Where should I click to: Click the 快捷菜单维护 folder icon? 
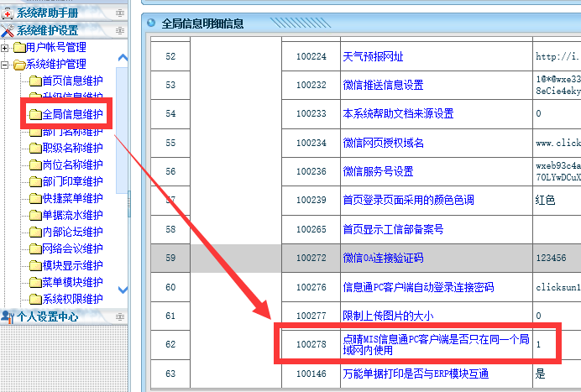[x=34, y=198]
